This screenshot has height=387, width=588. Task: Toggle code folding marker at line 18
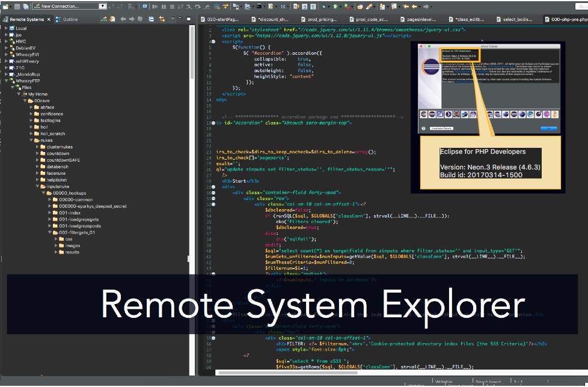(213, 123)
